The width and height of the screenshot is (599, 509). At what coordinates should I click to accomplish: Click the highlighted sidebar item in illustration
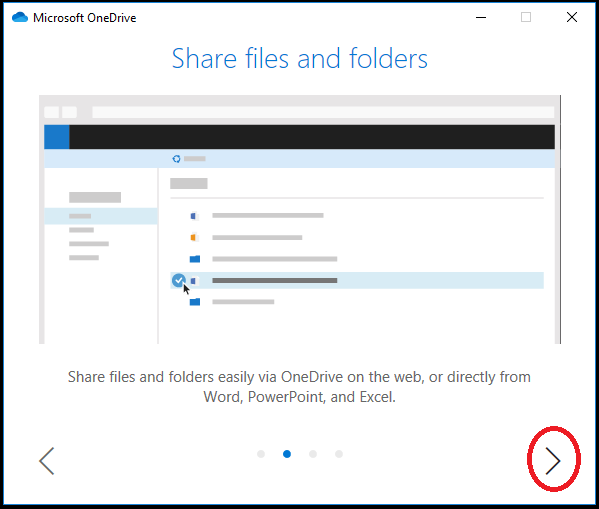click(101, 216)
